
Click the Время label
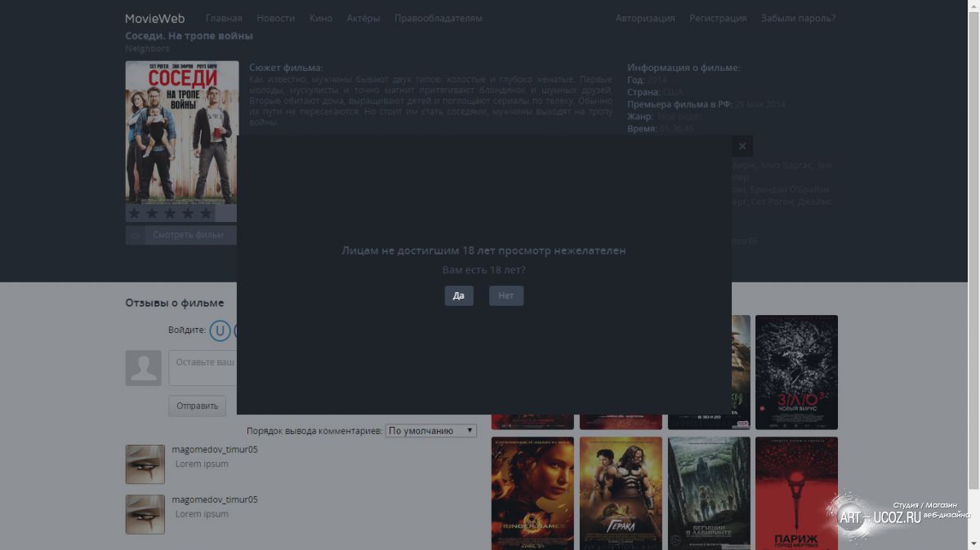[642, 129]
